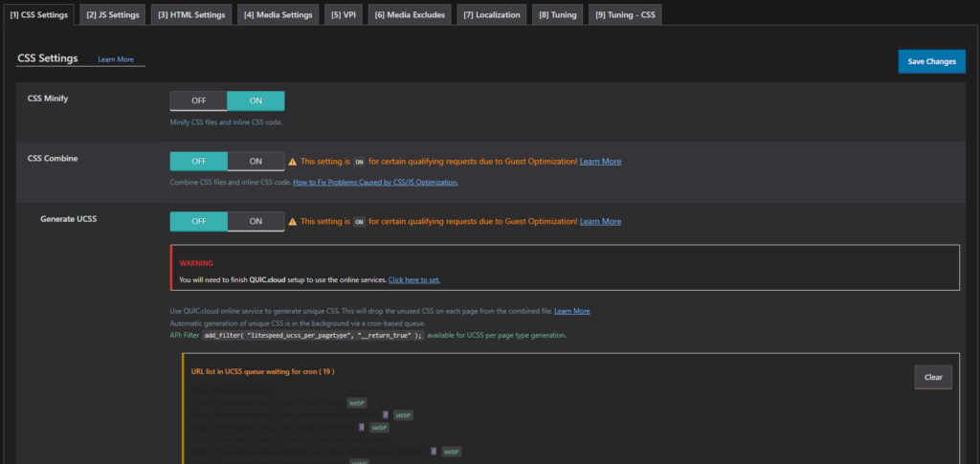The height and width of the screenshot is (464, 980).
Task: Click the add_filter litespeed_ucss_per_pagetype code snippet
Action: 313,336
